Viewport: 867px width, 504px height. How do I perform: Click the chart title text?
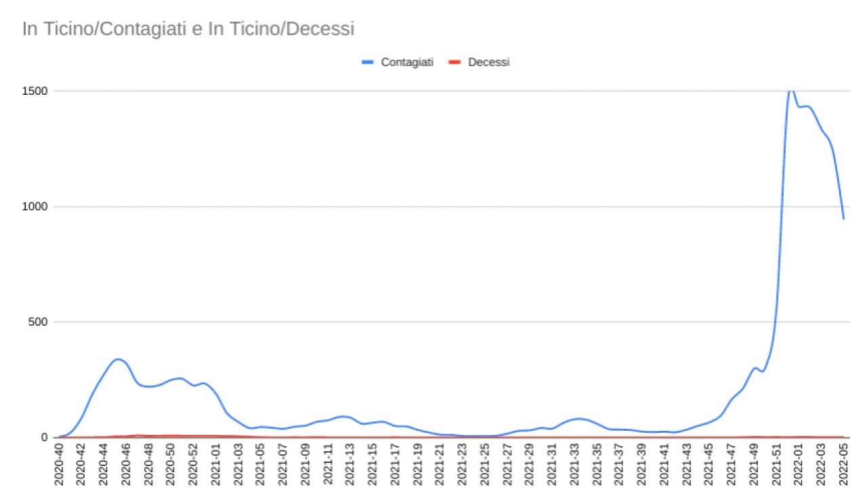tap(188, 29)
